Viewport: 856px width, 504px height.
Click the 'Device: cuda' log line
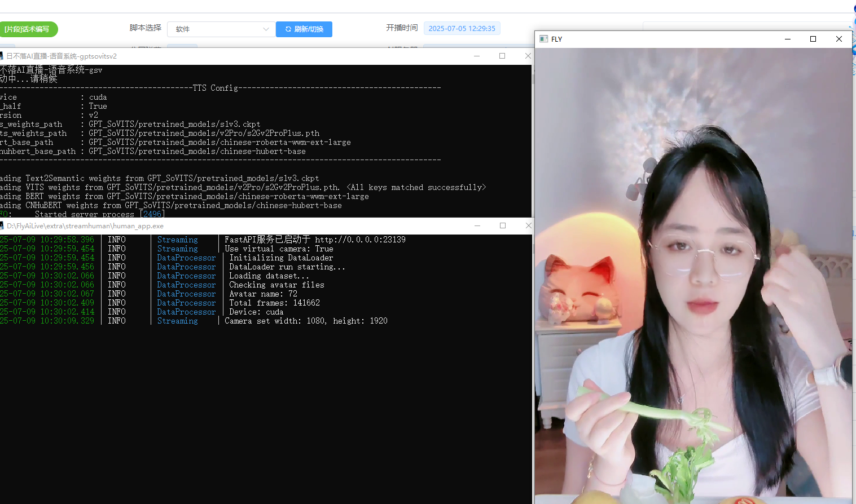(x=256, y=312)
